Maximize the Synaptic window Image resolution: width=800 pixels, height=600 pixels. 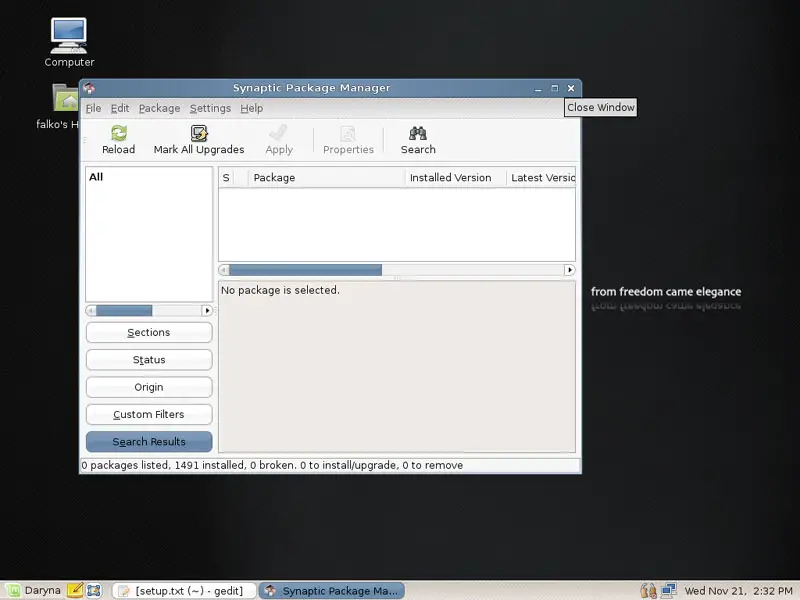coord(555,88)
